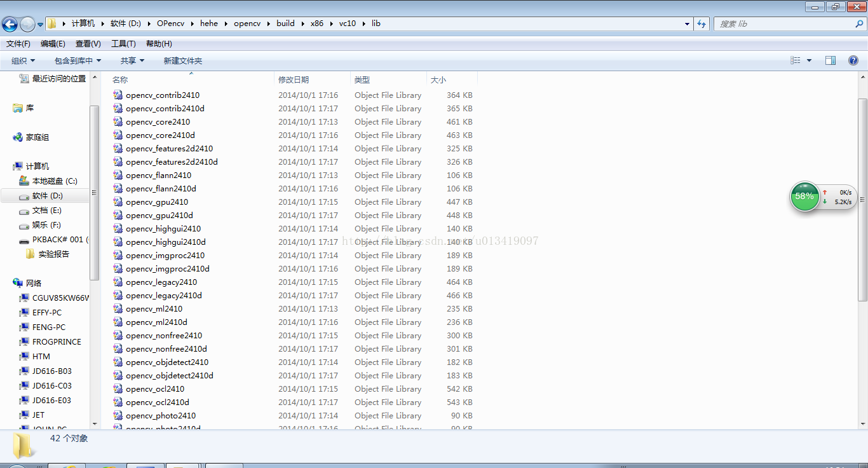The height and width of the screenshot is (468, 868).
Task: Open the 组织 dropdown
Action: click(24, 60)
